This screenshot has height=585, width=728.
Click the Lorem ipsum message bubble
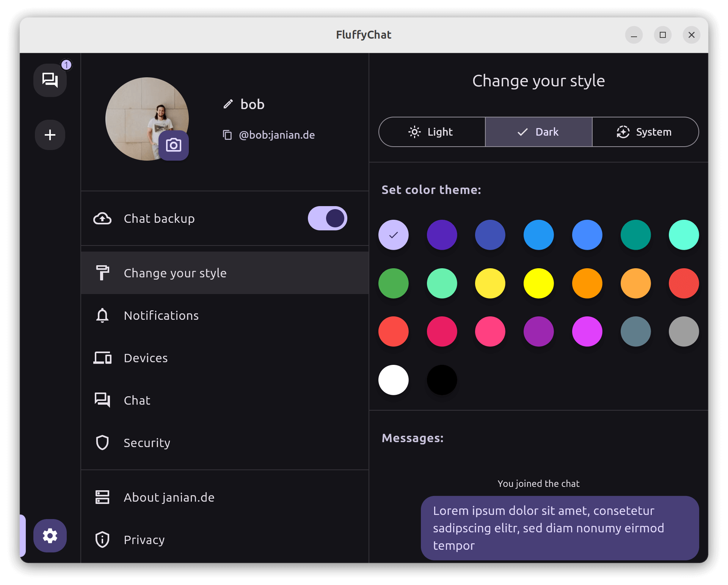pos(560,528)
